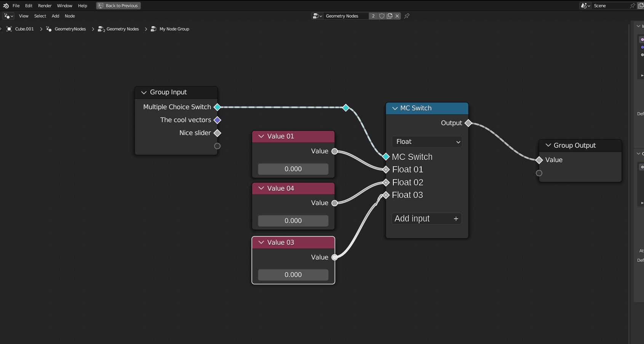Open the editor type selector icon
The height and width of the screenshot is (344, 644).
[8, 16]
